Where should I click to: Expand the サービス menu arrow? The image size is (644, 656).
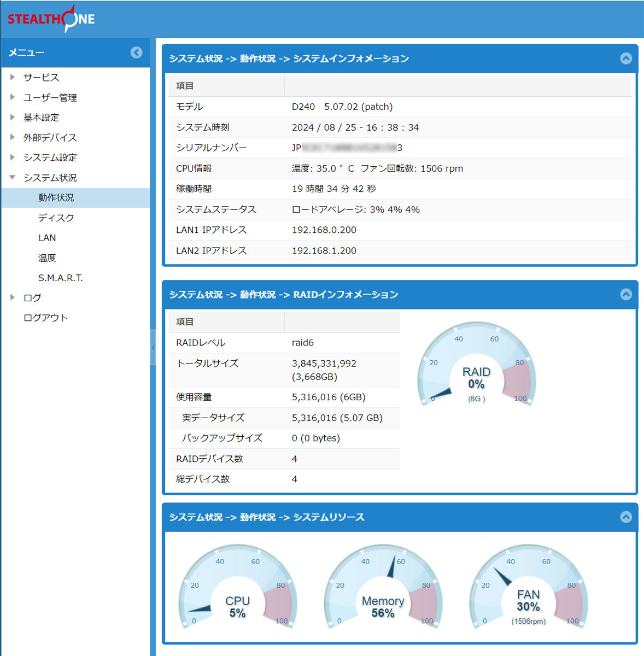point(13,77)
